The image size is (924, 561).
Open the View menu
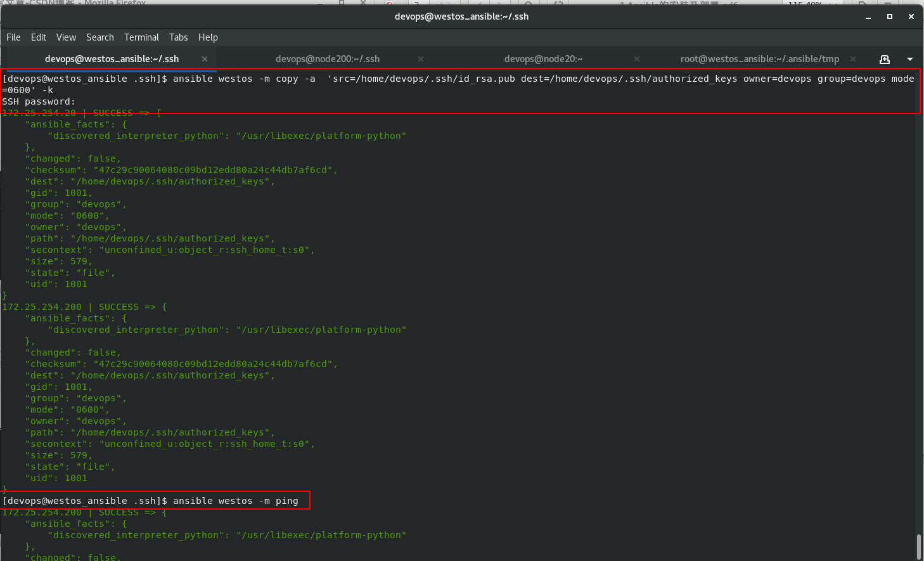pyautogui.click(x=66, y=37)
